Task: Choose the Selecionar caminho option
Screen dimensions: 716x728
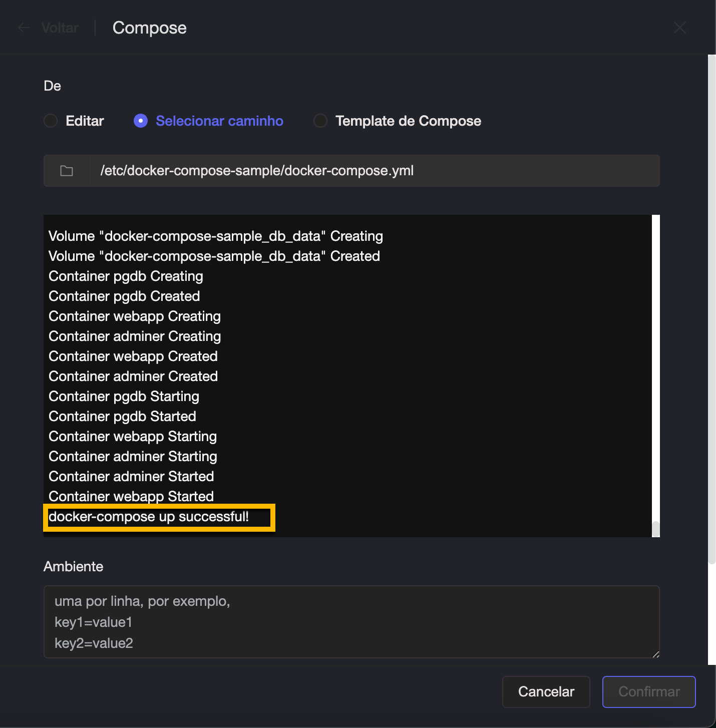Action: click(x=141, y=121)
